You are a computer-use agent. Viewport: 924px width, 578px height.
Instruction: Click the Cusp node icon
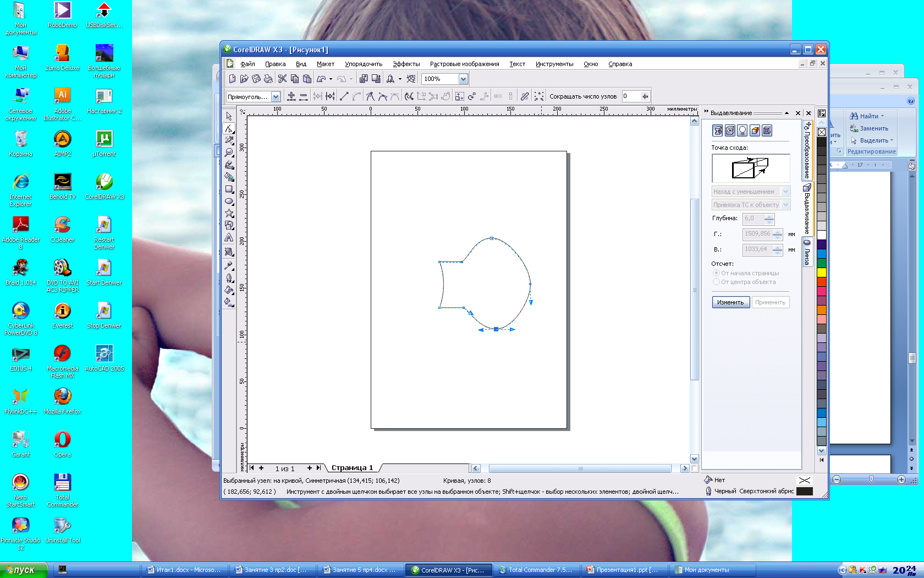[x=370, y=96]
